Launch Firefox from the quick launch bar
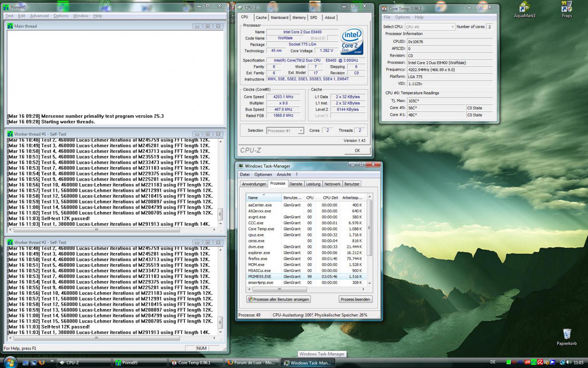The image size is (588, 368). point(42,362)
